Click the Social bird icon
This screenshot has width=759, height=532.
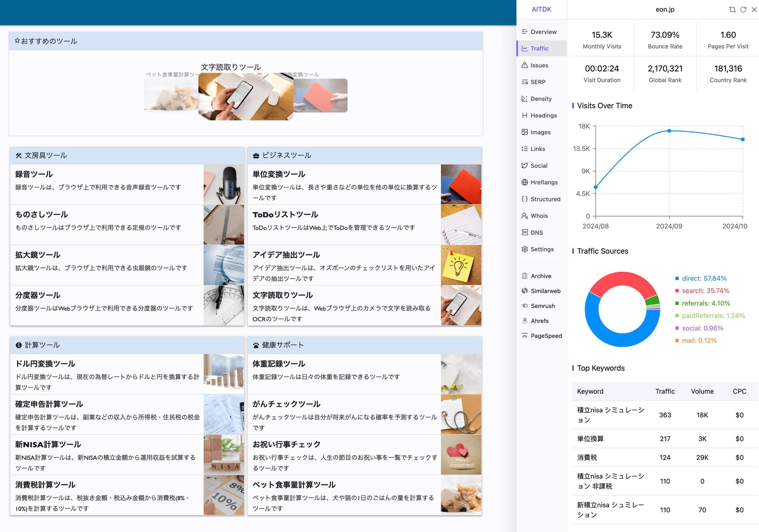coord(525,165)
